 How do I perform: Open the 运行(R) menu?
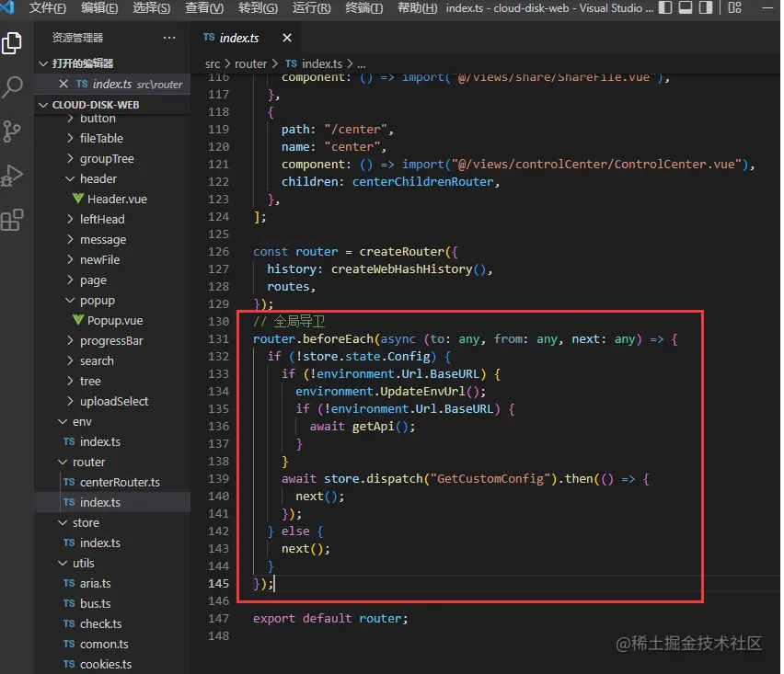[312, 8]
